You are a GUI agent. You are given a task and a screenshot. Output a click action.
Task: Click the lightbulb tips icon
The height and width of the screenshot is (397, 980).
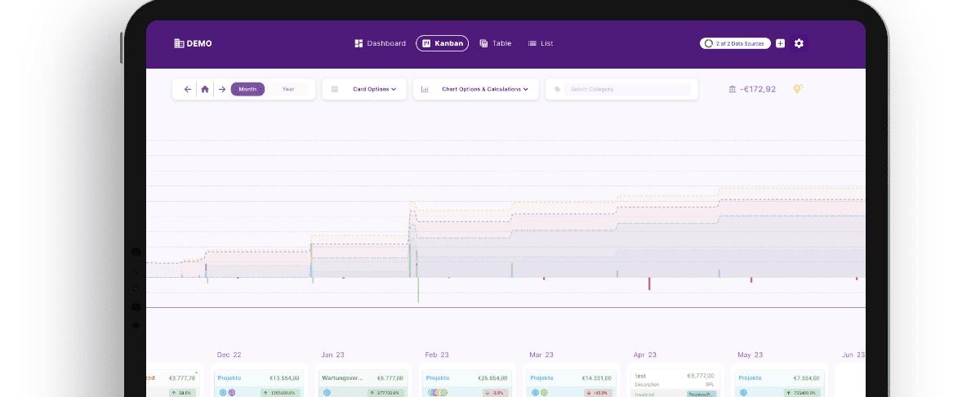(x=798, y=88)
